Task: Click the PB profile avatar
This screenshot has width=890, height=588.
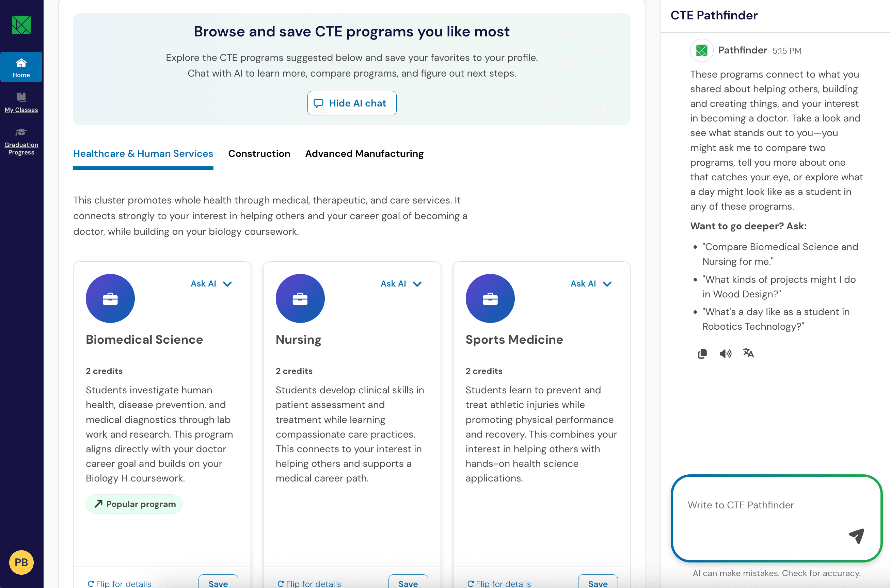Action: [21, 562]
